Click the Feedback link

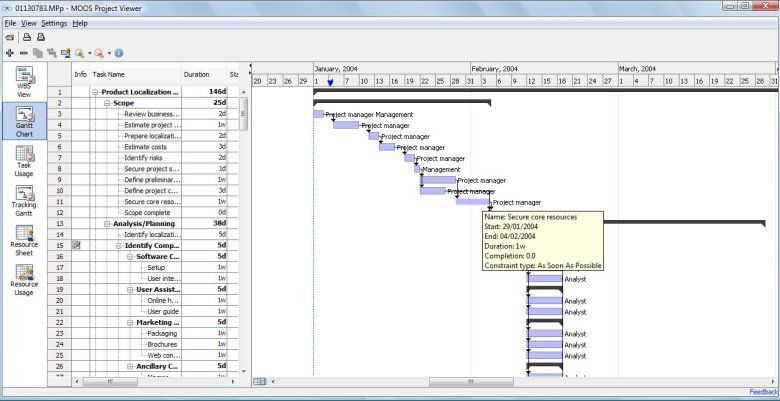tap(762, 392)
